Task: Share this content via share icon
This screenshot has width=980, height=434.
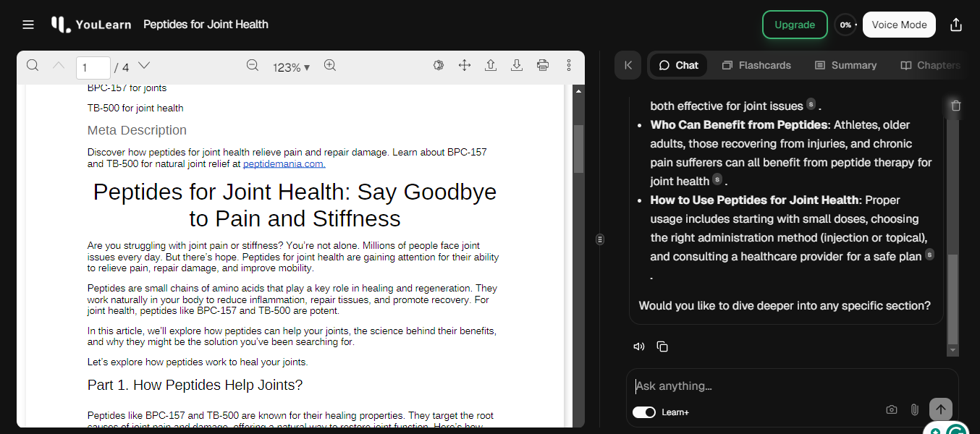Action: (956, 25)
